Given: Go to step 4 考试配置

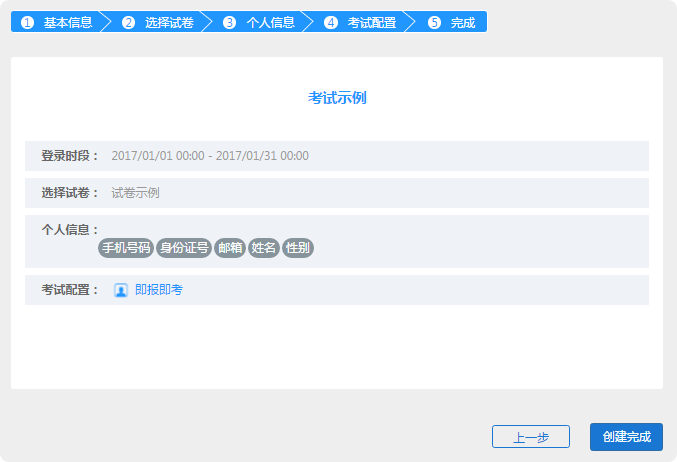Looking at the screenshot, I should (361, 22).
